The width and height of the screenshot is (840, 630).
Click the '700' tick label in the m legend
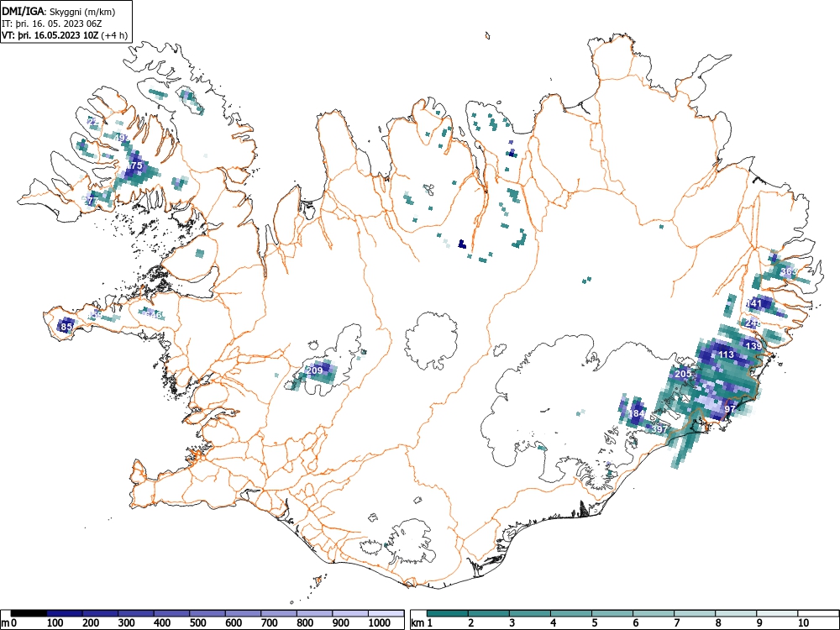pos(270,623)
